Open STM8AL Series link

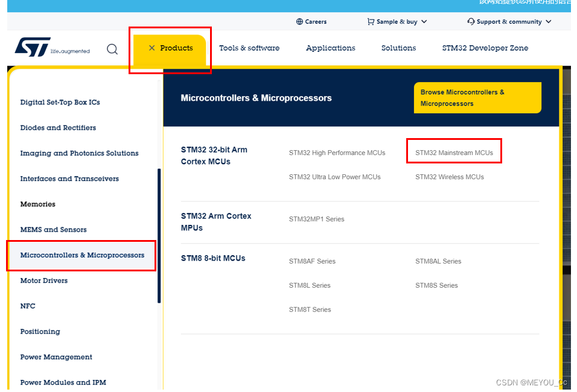pos(438,261)
